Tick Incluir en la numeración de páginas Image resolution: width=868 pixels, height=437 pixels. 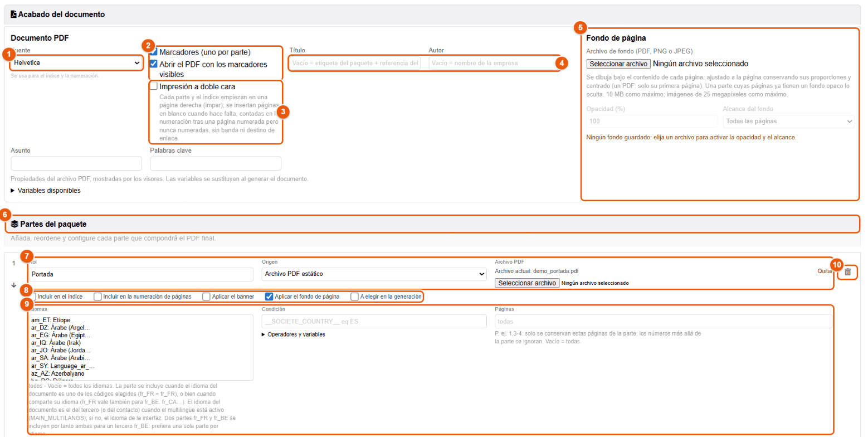97,297
